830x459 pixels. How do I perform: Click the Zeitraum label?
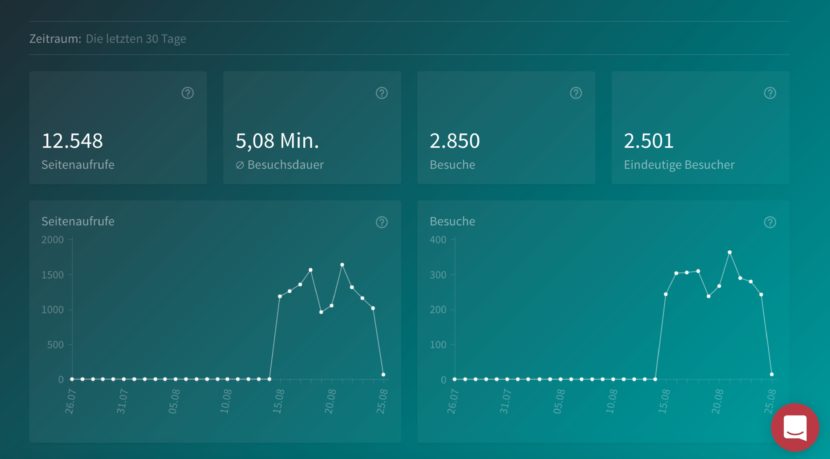(55, 39)
